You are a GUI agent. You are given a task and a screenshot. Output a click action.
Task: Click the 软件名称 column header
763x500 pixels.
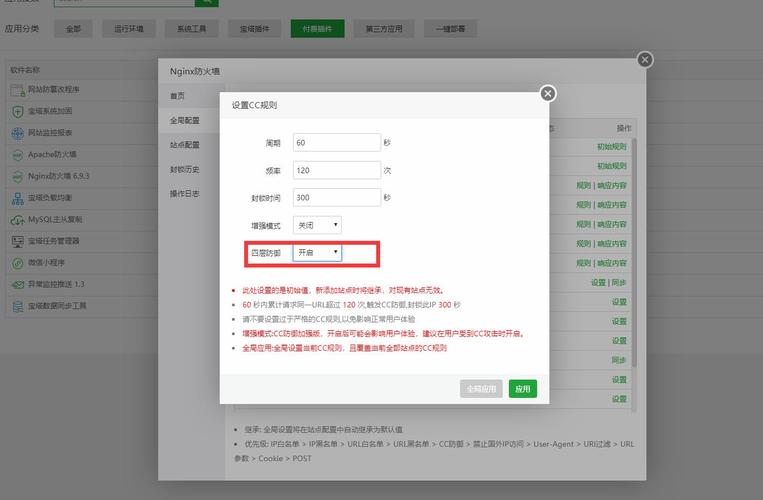[25, 70]
